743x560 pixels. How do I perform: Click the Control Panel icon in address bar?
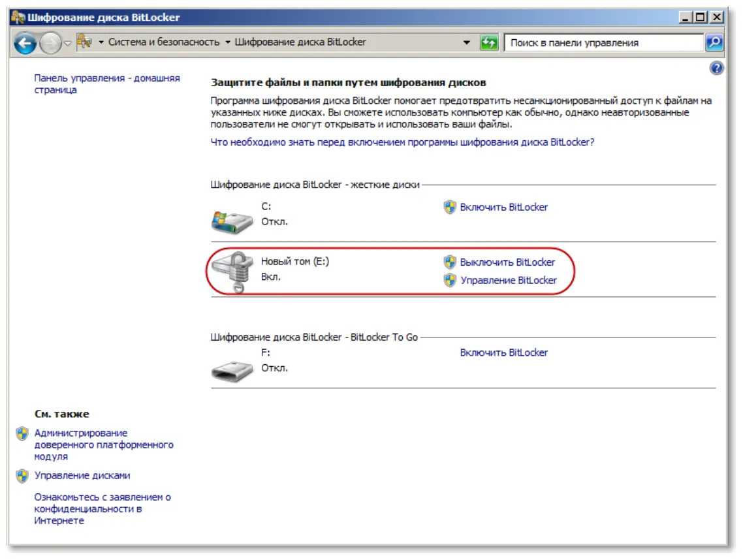[84, 42]
